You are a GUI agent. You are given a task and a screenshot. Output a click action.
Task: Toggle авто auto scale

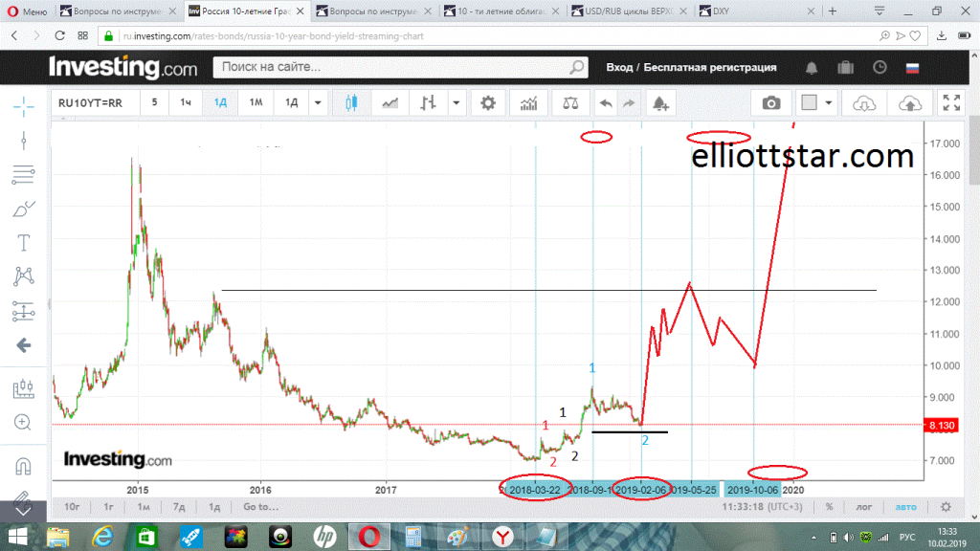tap(905, 507)
